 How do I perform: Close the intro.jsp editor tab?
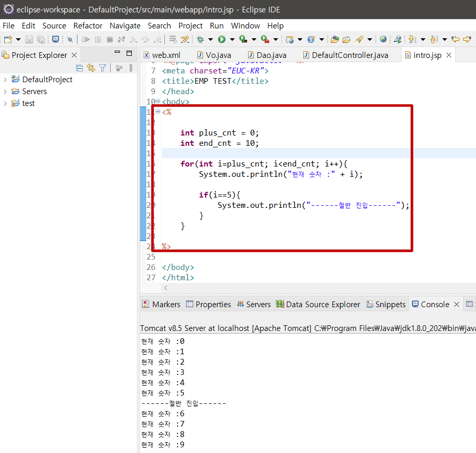click(x=449, y=55)
